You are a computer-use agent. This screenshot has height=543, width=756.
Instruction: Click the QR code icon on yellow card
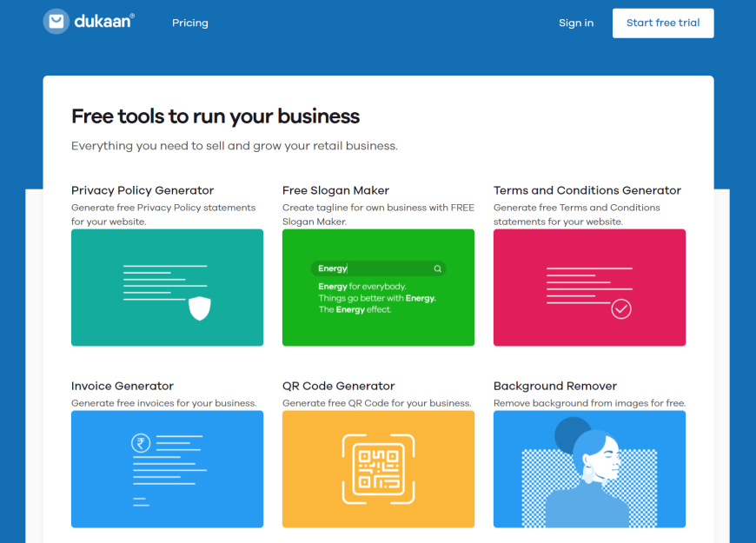[378, 469]
